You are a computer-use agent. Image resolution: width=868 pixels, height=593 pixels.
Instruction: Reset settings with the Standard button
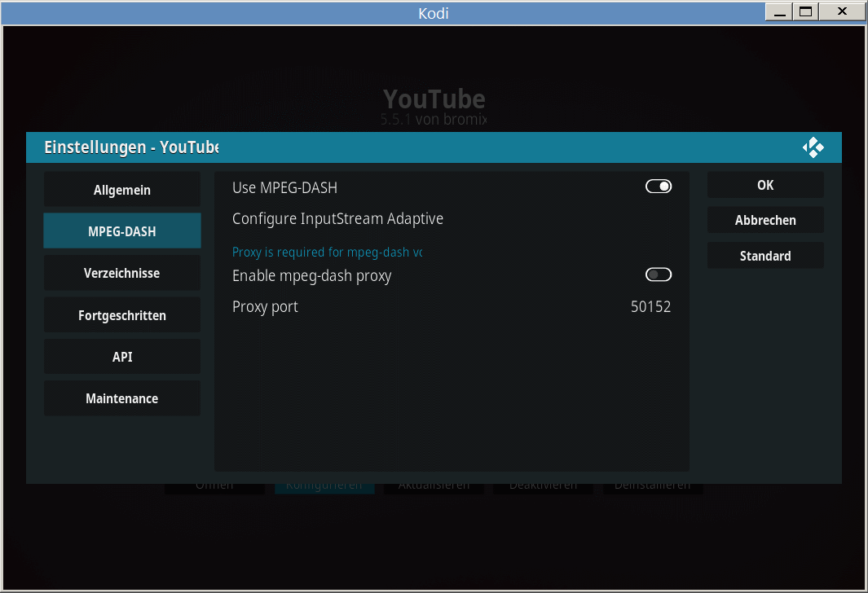(765, 256)
